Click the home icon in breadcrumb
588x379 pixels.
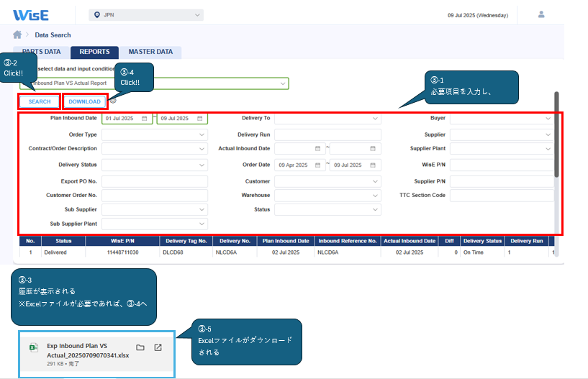17,35
